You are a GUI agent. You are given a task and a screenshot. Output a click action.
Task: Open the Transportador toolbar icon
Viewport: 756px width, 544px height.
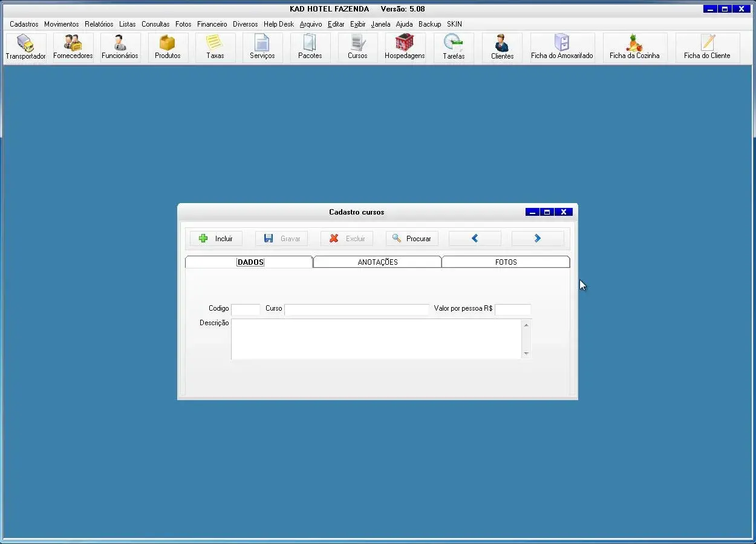point(25,47)
